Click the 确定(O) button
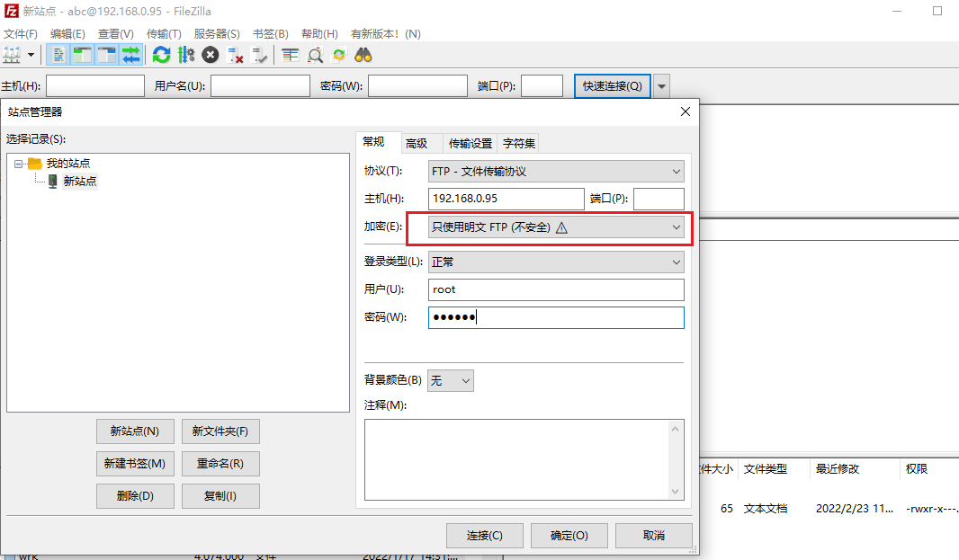 coord(569,536)
